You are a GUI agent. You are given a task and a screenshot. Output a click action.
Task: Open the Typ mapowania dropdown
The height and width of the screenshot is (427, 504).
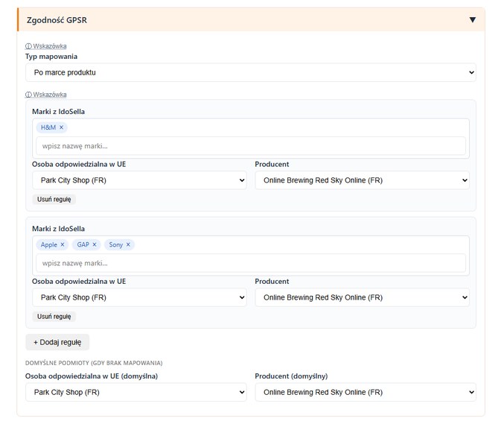(x=250, y=72)
